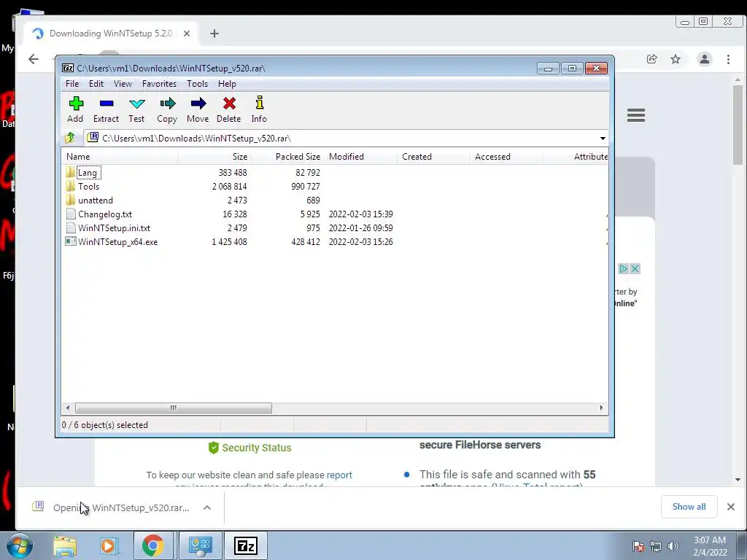Go up one folder level in 7-Zip
Image resolution: width=747 pixels, height=560 pixels.
point(70,138)
